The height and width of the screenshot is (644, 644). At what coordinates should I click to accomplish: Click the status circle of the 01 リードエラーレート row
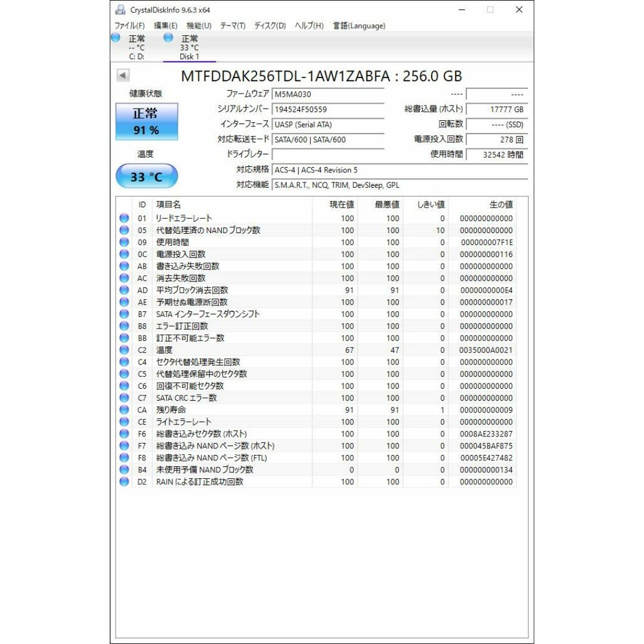(124, 218)
